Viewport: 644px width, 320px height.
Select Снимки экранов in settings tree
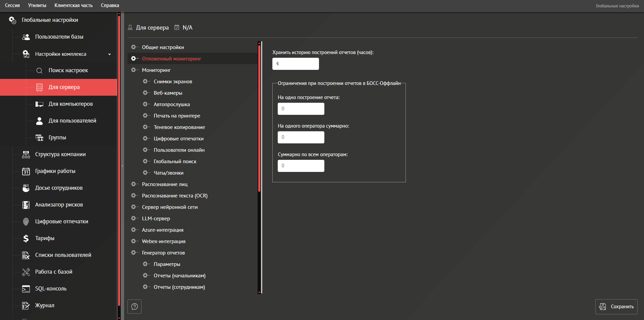pyautogui.click(x=173, y=82)
